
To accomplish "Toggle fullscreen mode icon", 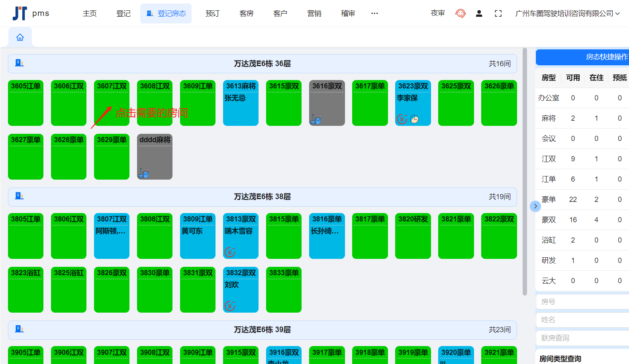I will point(498,14).
